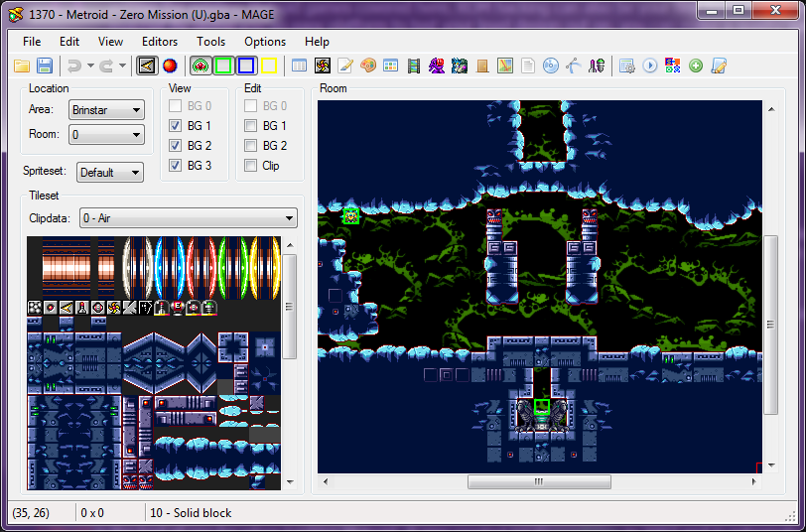Open the minimap editor icon
This screenshot has width=806, height=532.
click(x=505, y=66)
